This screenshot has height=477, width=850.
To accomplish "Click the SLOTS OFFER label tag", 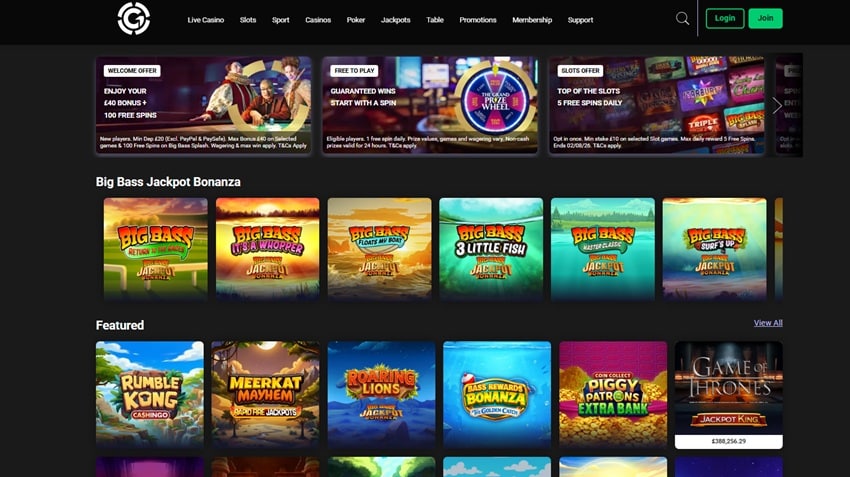I will coord(580,70).
